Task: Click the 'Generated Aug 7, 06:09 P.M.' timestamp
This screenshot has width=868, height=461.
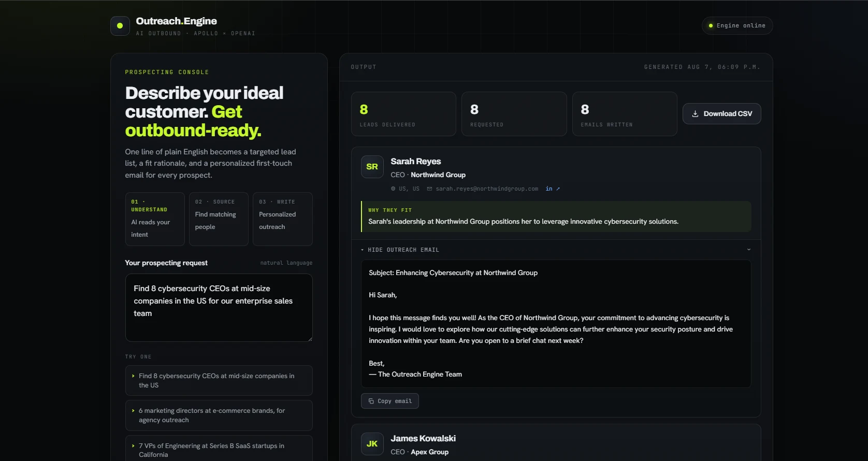Action: pyautogui.click(x=702, y=67)
